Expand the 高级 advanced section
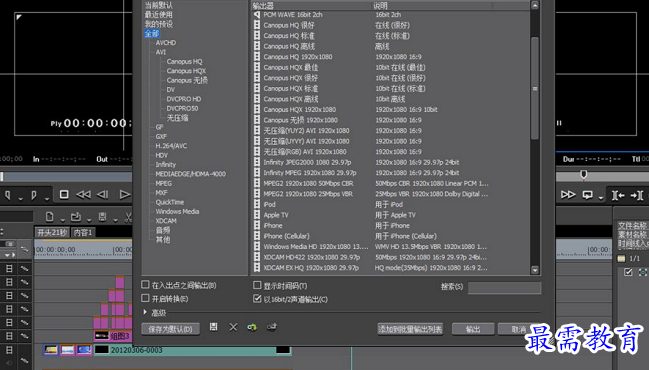 coord(145,312)
